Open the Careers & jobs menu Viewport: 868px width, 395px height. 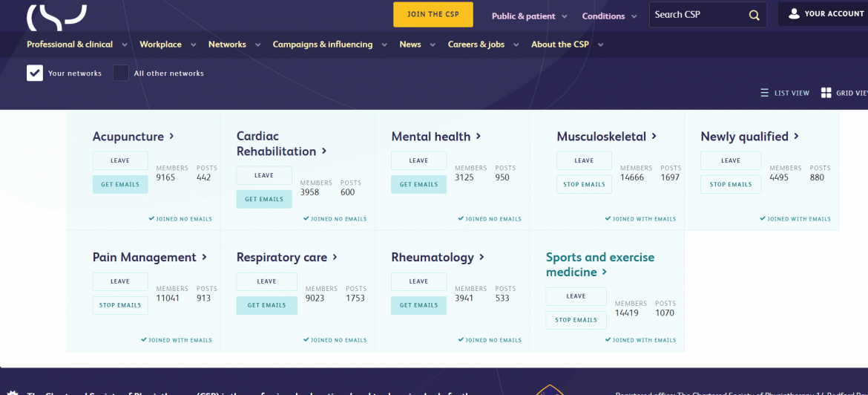pyautogui.click(x=476, y=45)
